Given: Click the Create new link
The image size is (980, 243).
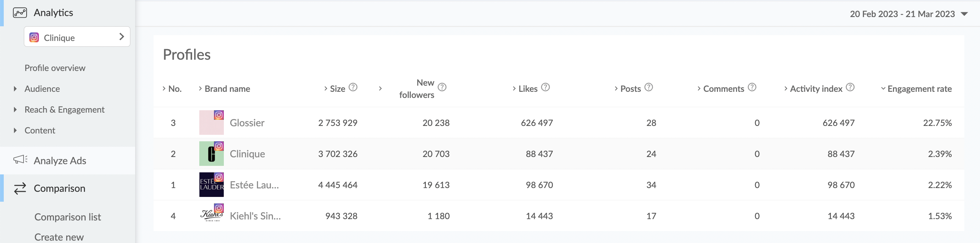Looking at the screenshot, I should [59, 237].
